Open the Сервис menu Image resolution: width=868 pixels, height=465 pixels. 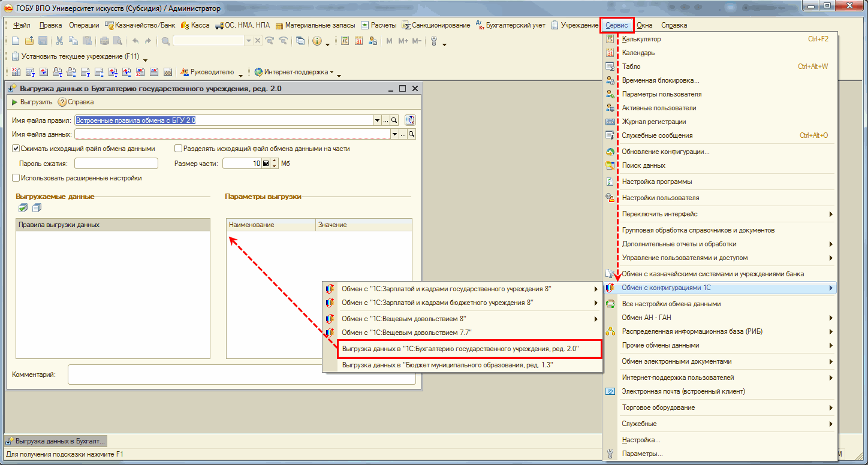coord(617,25)
